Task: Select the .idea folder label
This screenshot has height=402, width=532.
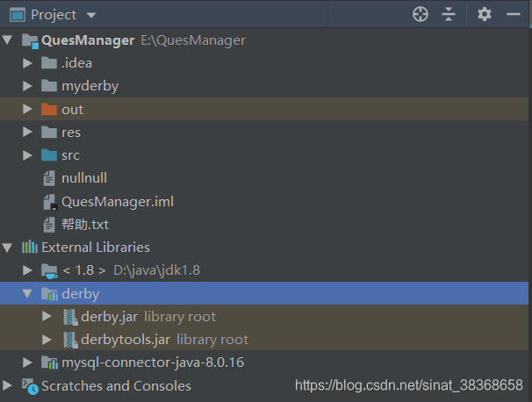Action: 76,63
